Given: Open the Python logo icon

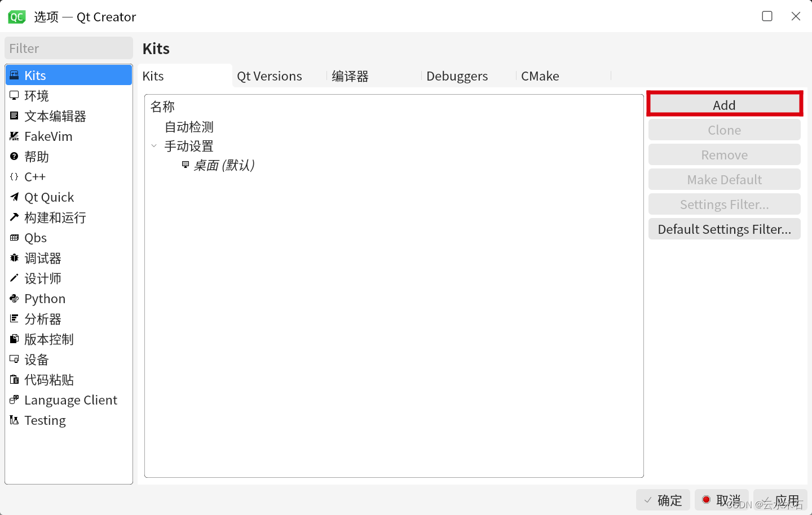Looking at the screenshot, I should coord(15,298).
